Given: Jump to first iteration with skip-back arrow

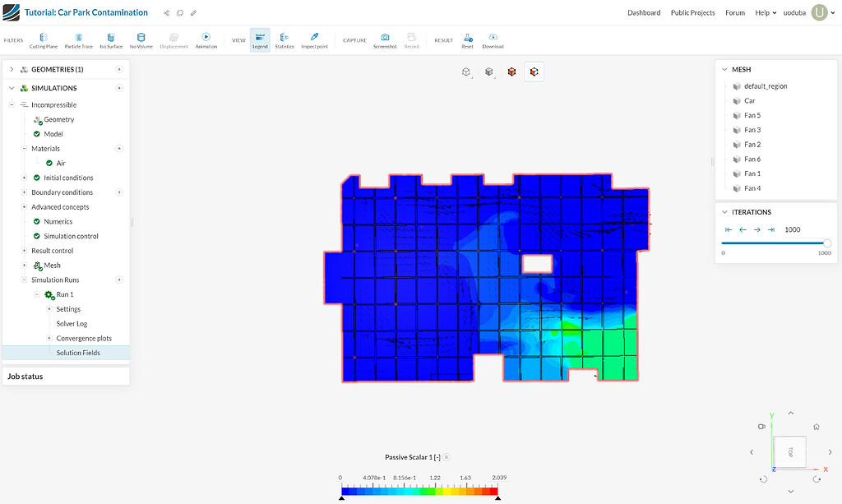Looking at the screenshot, I should (x=727, y=229).
